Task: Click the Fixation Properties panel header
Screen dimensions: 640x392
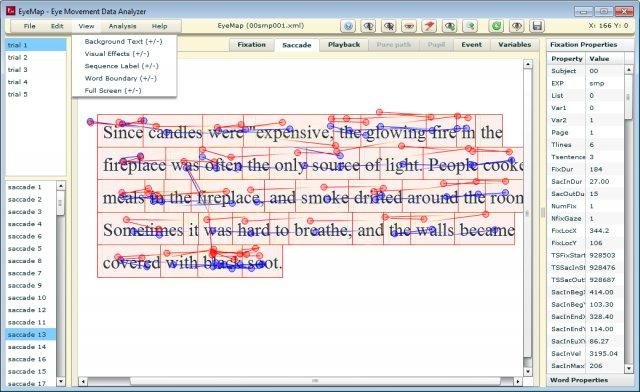Action: click(x=591, y=45)
